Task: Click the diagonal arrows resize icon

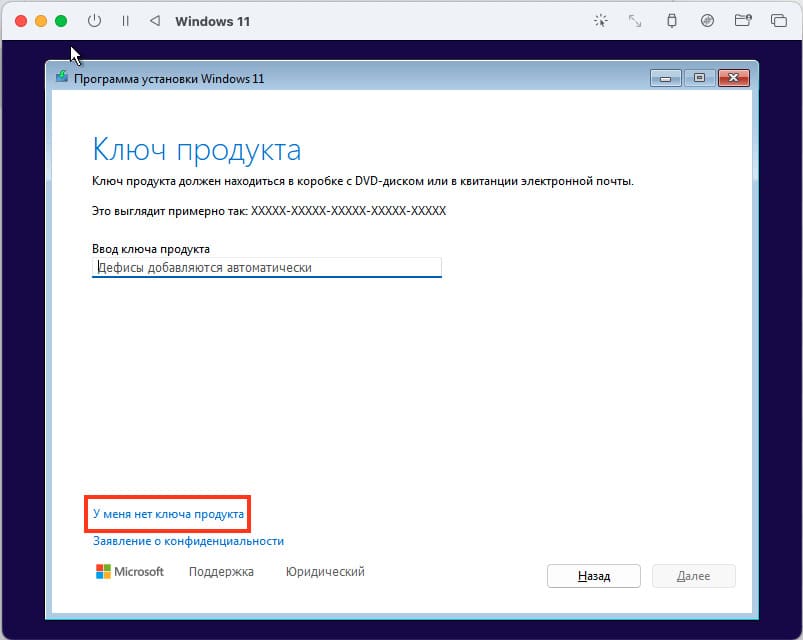Action: pos(636,21)
